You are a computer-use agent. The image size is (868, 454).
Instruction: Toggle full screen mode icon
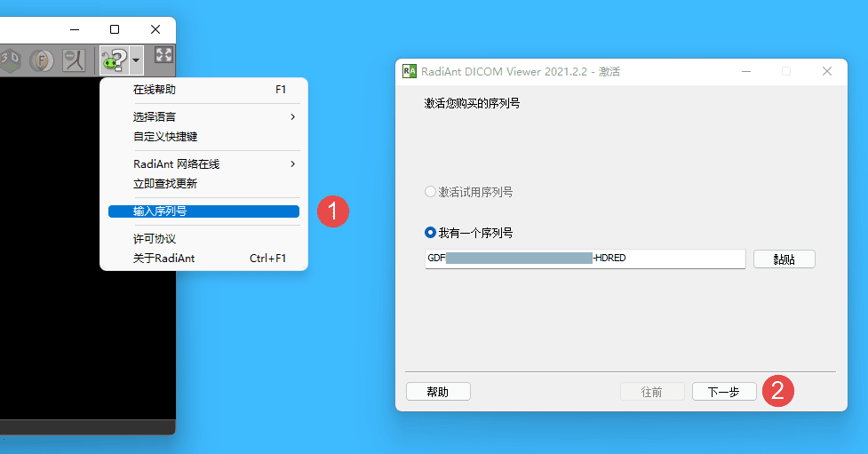163,55
